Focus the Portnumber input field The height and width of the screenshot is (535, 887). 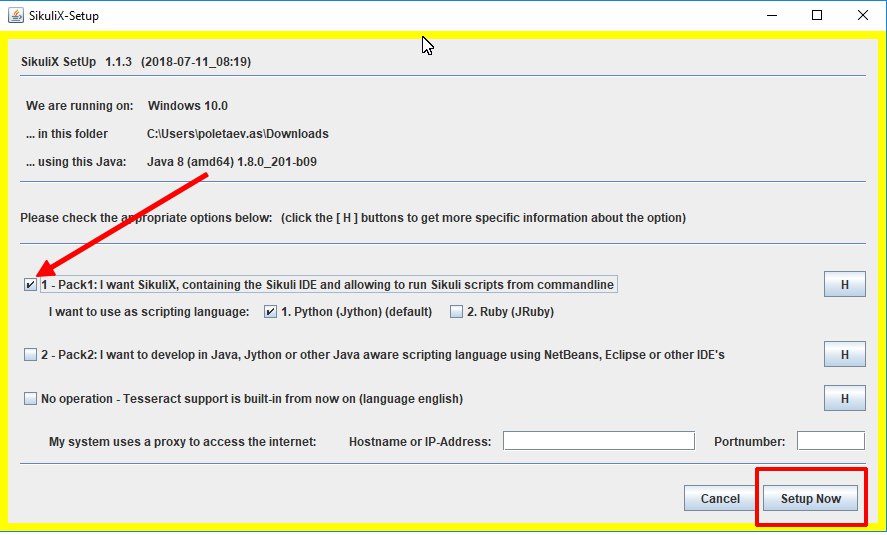(x=830, y=441)
